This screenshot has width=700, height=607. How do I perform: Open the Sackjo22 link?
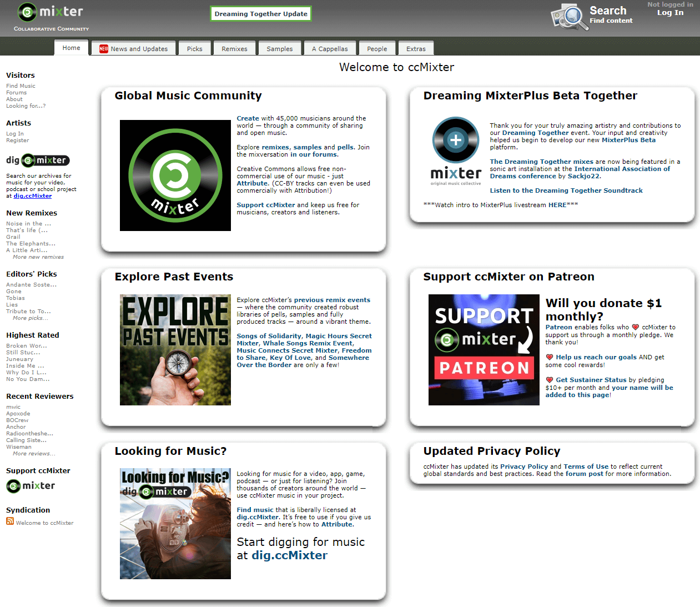tap(583, 176)
